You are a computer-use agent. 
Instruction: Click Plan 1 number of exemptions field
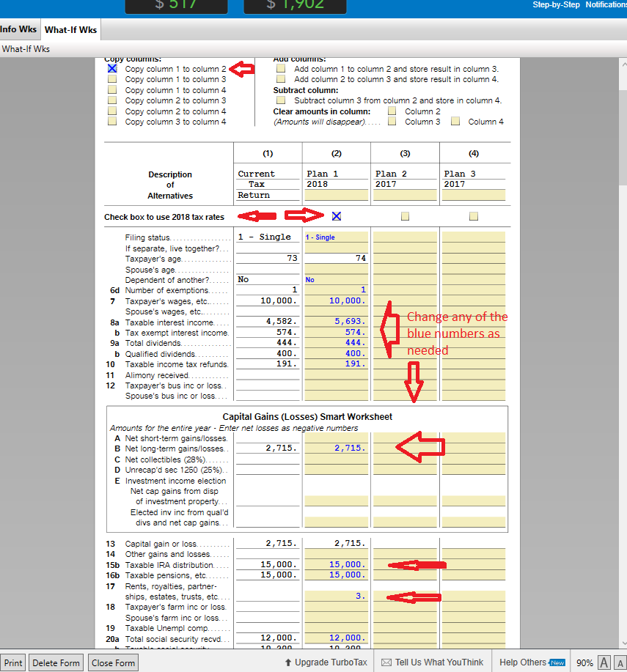336,290
